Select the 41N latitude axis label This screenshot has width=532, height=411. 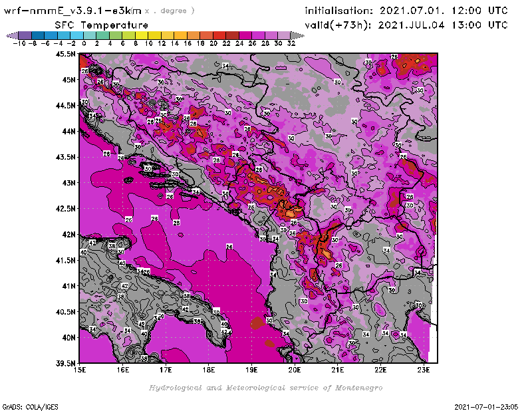point(68,286)
